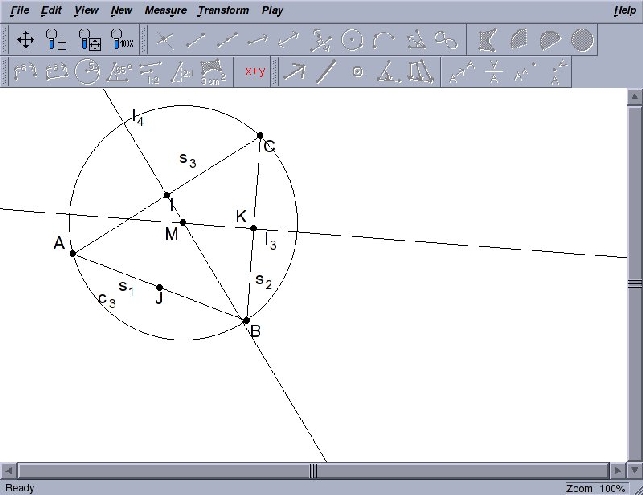Click the Zoom 100% status bar text
Viewport: 643px width, 495px height.
(595, 488)
